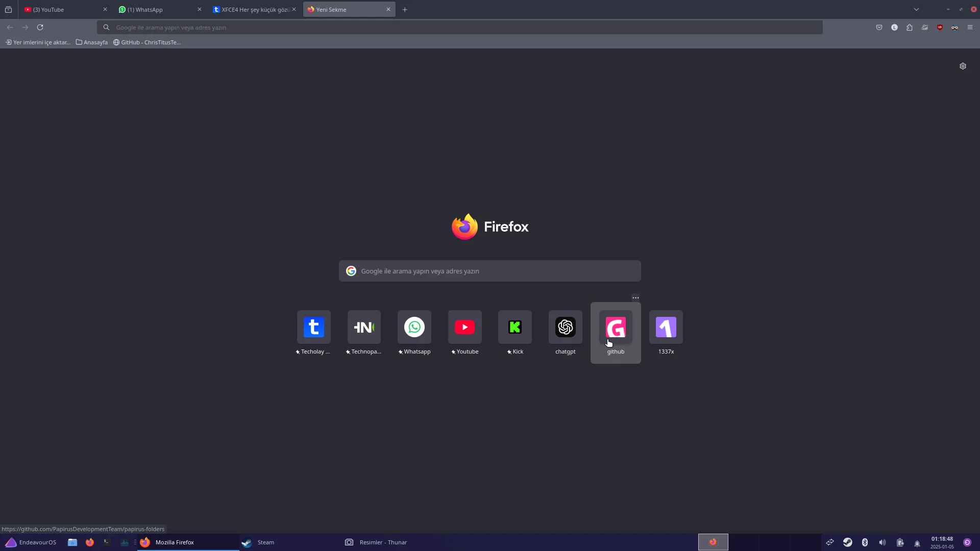Close the XFCE4 tab

294,10
